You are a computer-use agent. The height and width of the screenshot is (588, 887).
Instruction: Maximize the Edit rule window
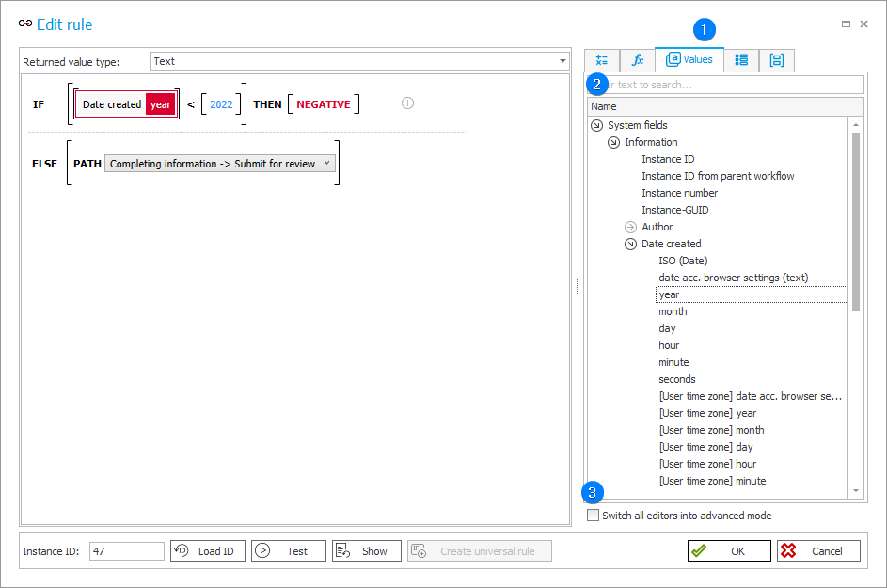click(846, 24)
